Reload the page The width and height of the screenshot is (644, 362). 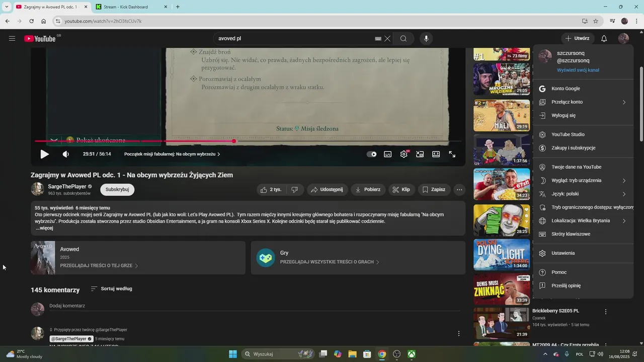coord(31,21)
